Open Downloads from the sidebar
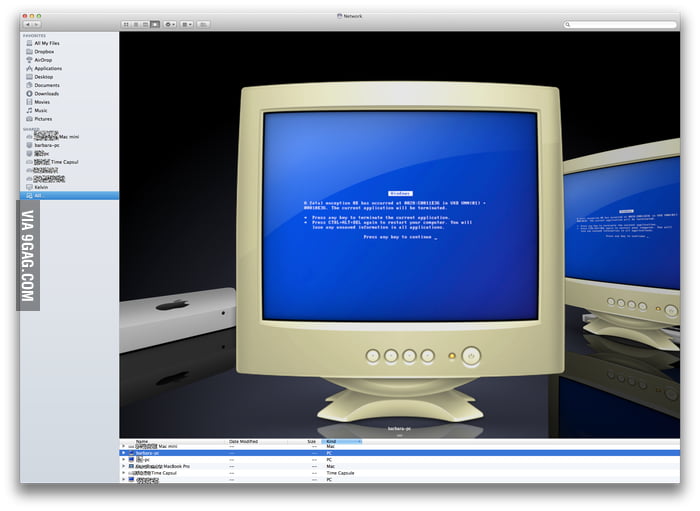 click(x=47, y=94)
